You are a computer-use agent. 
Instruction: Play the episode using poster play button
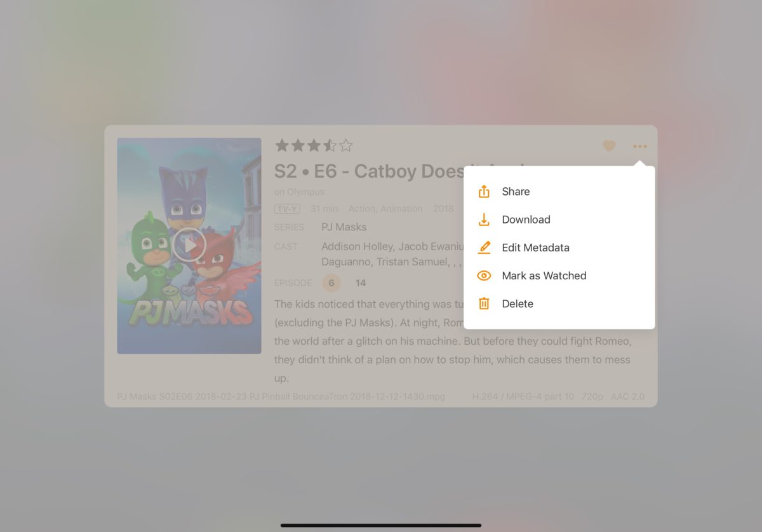[189, 244]
